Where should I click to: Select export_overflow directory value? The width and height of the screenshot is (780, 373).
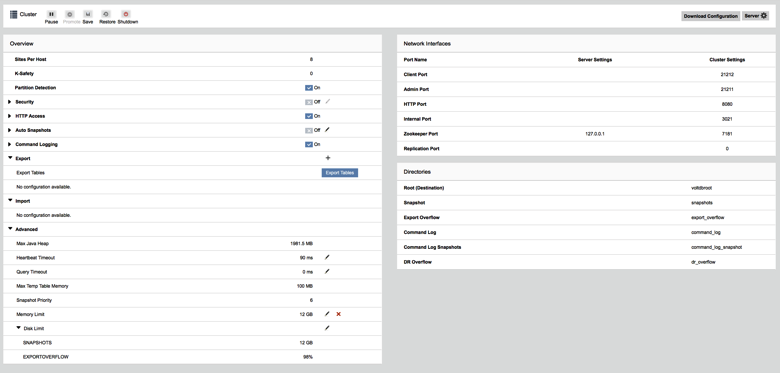pyautogui.click(x=707, y=218)
